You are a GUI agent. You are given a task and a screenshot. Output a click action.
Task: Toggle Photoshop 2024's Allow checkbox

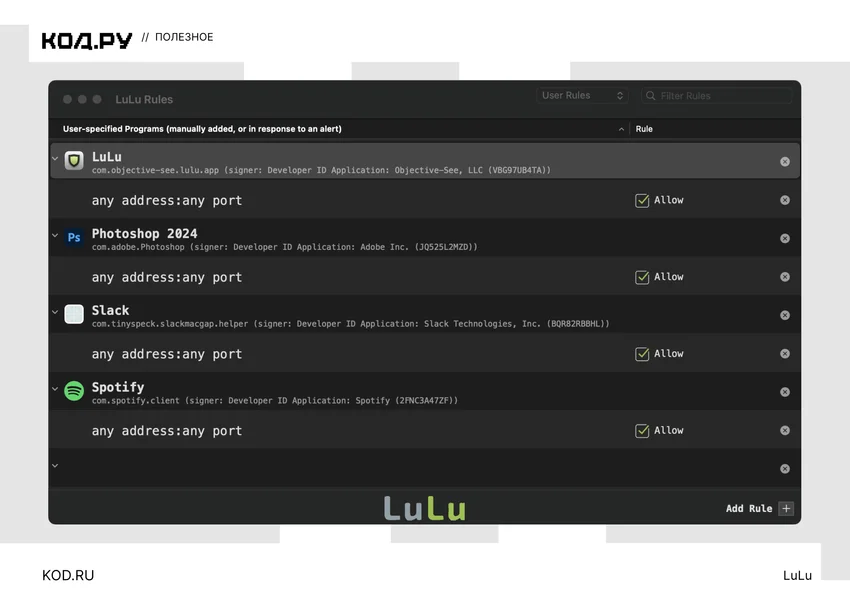(x=642, y=278)
